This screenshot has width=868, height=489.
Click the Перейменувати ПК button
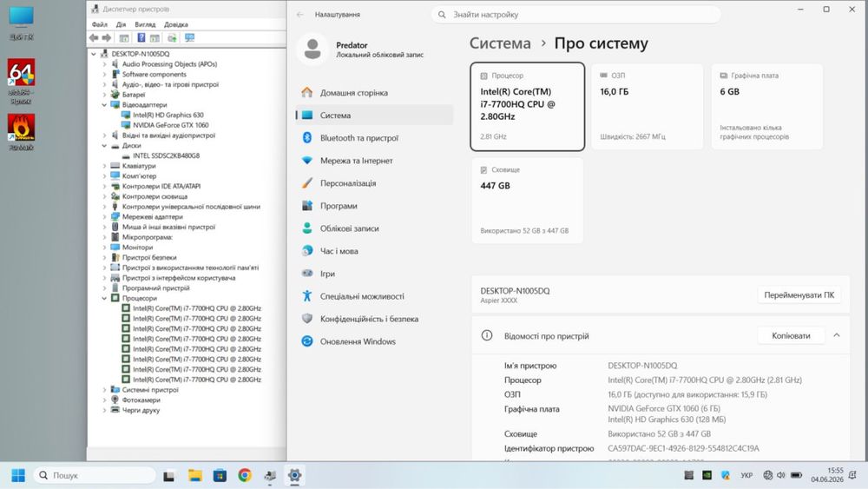[x=799, y=295]
